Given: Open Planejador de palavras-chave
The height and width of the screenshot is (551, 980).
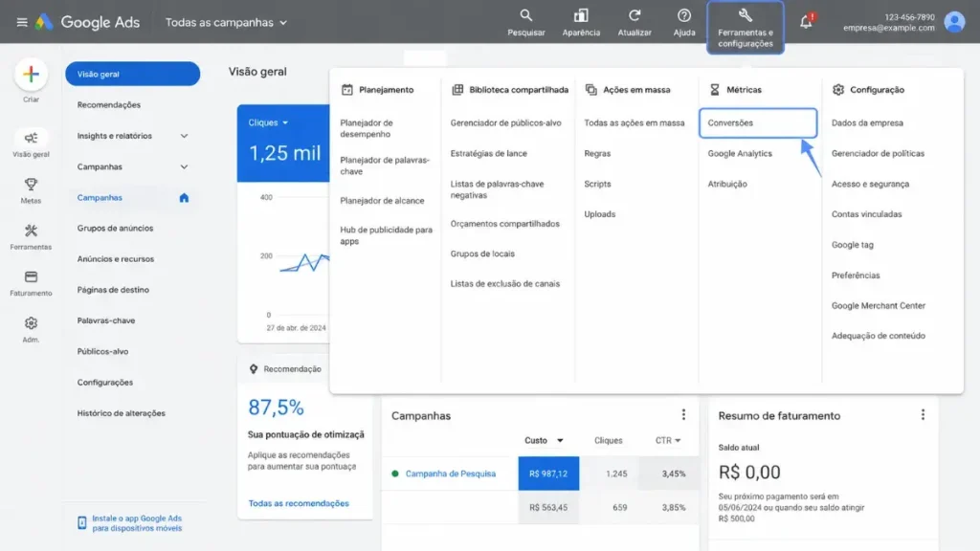Looking at the screenshot, I should click(x=385, y=165).
